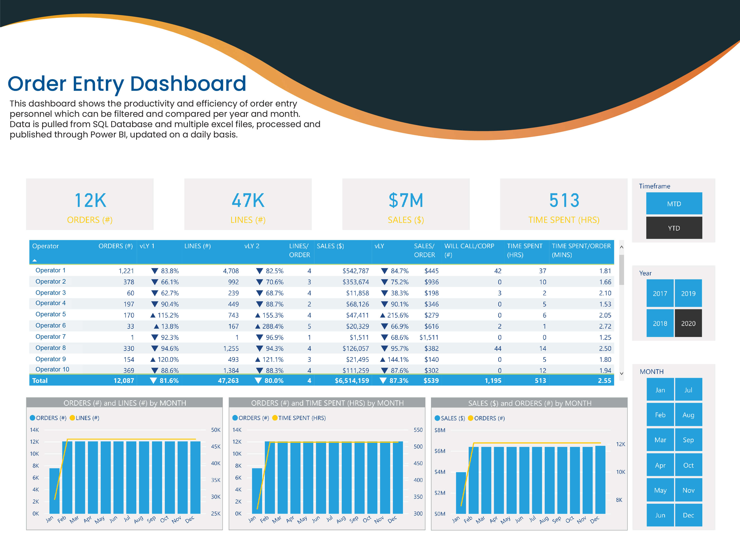Click the table vertical scrollbar thumb
This screenshot has width=740, height=560.
(621, 270)
